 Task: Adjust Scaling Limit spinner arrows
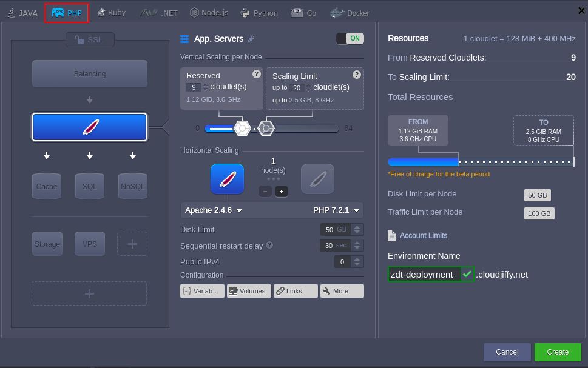[308, 88]
